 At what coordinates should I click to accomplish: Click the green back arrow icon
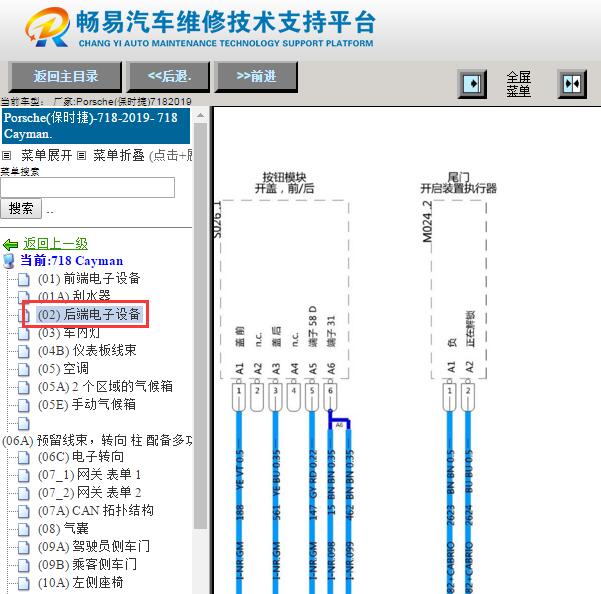(x=10, y=244)
